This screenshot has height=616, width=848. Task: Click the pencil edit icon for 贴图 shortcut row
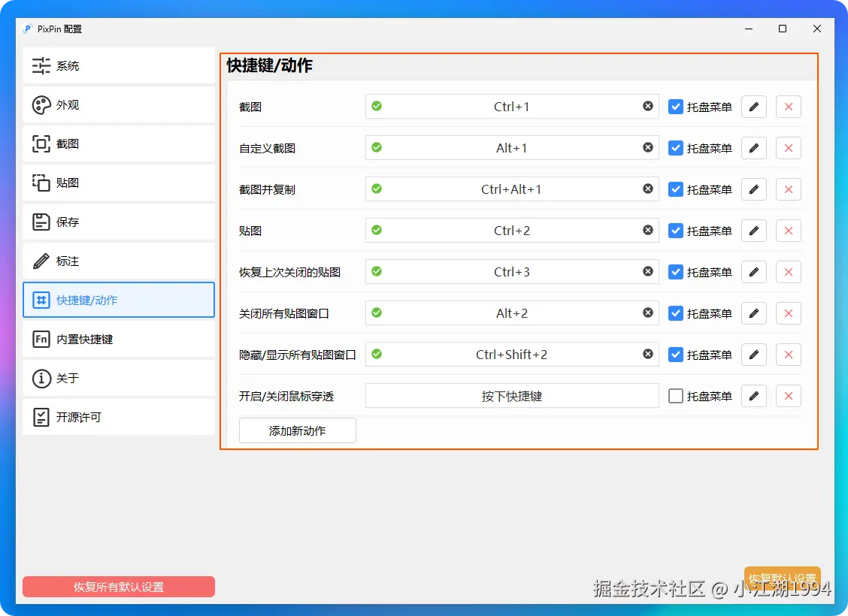pyautogui.click(x=754, y=231)
